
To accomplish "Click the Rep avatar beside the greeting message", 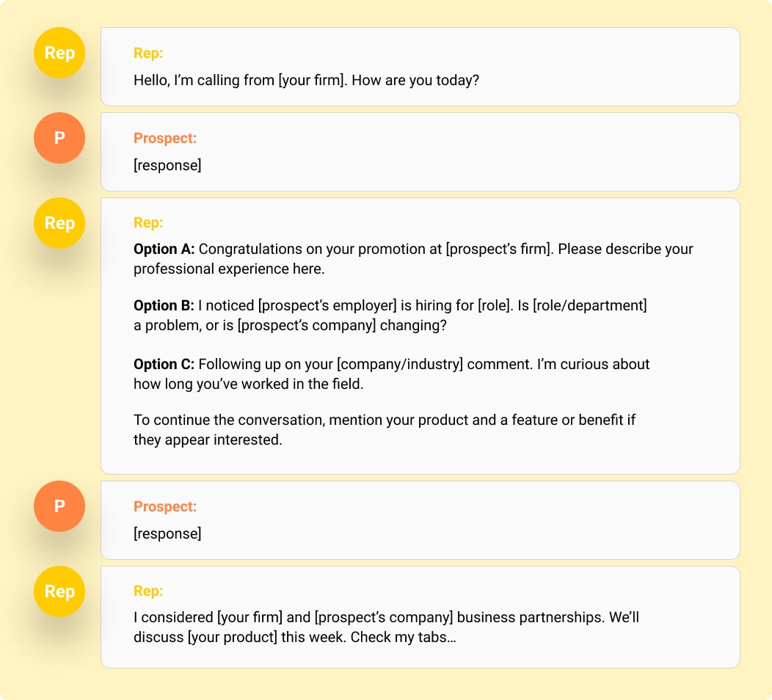I will pos(59,53).
